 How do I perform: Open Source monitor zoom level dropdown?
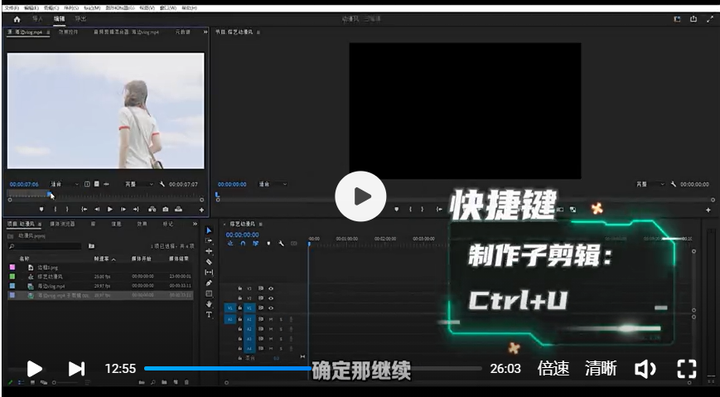[x=65, y=184]
